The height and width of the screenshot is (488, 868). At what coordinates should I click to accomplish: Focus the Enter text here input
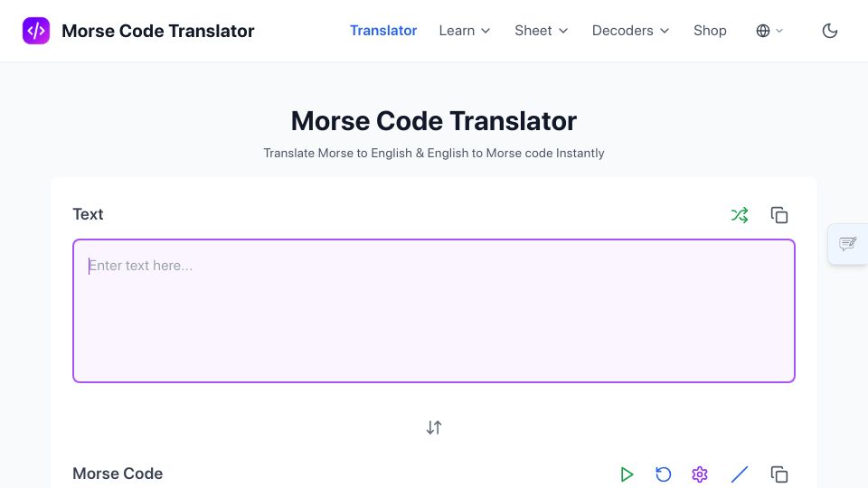click(434, 311)
